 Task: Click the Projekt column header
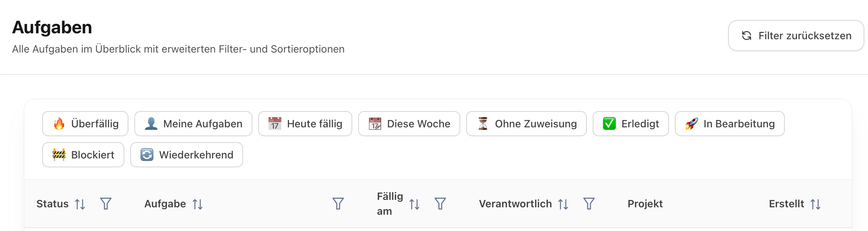click(x=645, y=204)
